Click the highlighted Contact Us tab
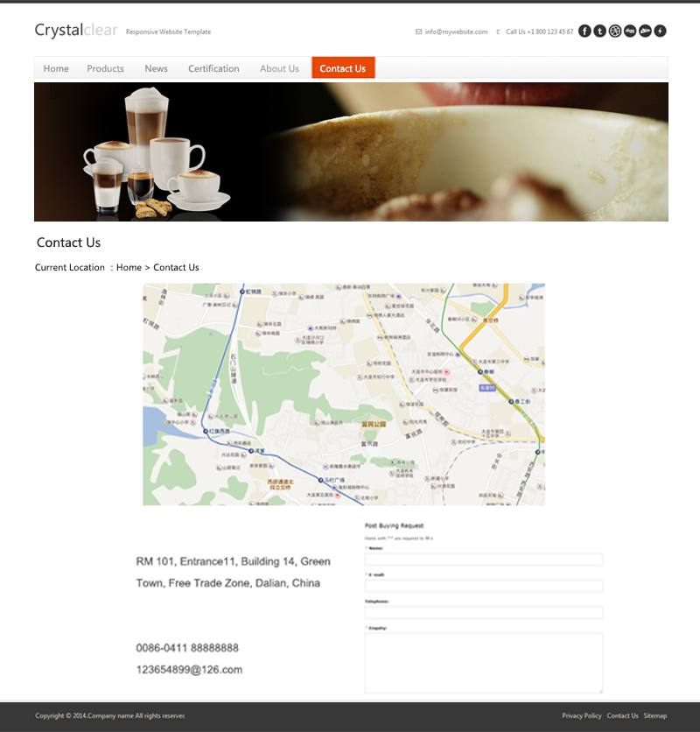This screenshot has height=732, width=700. tap(343, 67)
